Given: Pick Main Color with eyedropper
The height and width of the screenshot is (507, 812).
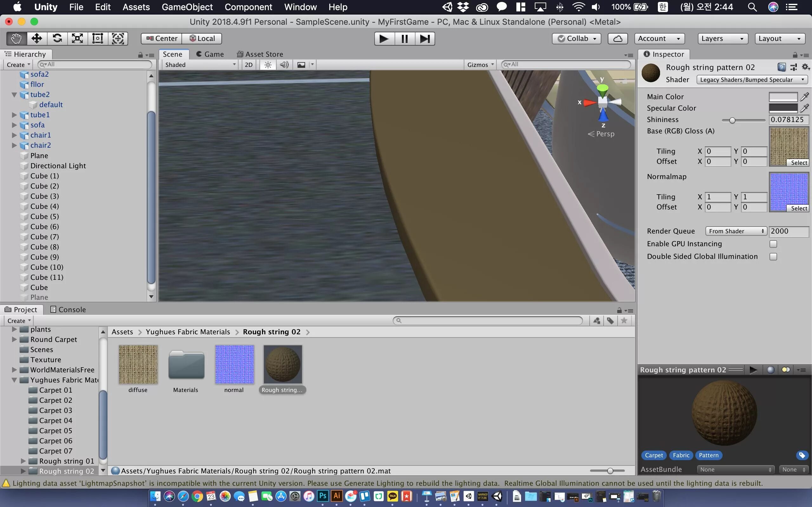Looking at the screenshot, I should click(x=804, y=97).
